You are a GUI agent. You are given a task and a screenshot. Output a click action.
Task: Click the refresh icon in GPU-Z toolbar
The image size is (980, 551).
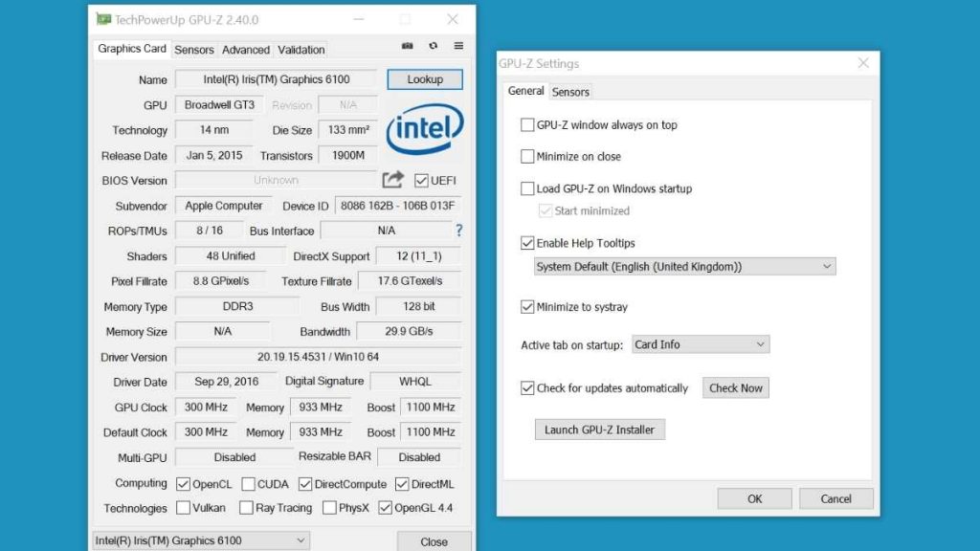pyautogui.click(x=434, y=46)
